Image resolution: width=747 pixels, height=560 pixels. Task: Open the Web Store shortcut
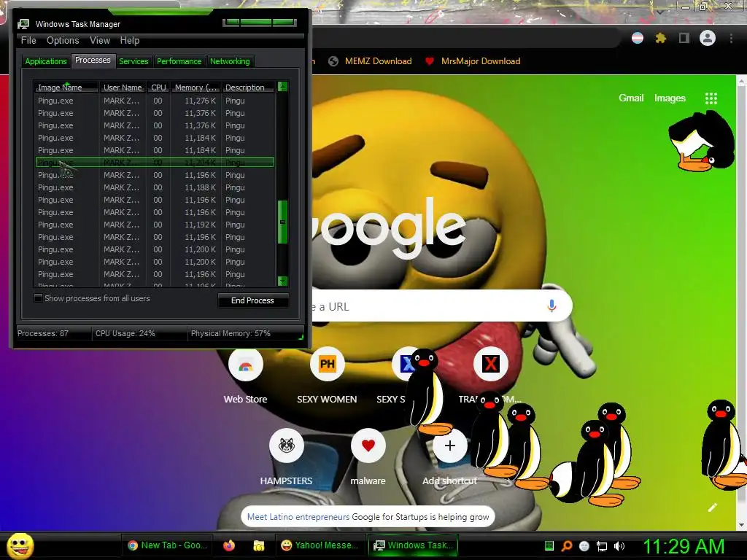[x=245, y=365]
